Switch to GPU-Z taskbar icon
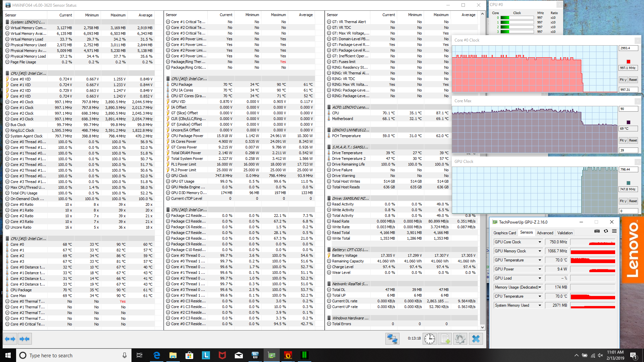This screenshot has height=362, width=644. [x=272, y=355]
